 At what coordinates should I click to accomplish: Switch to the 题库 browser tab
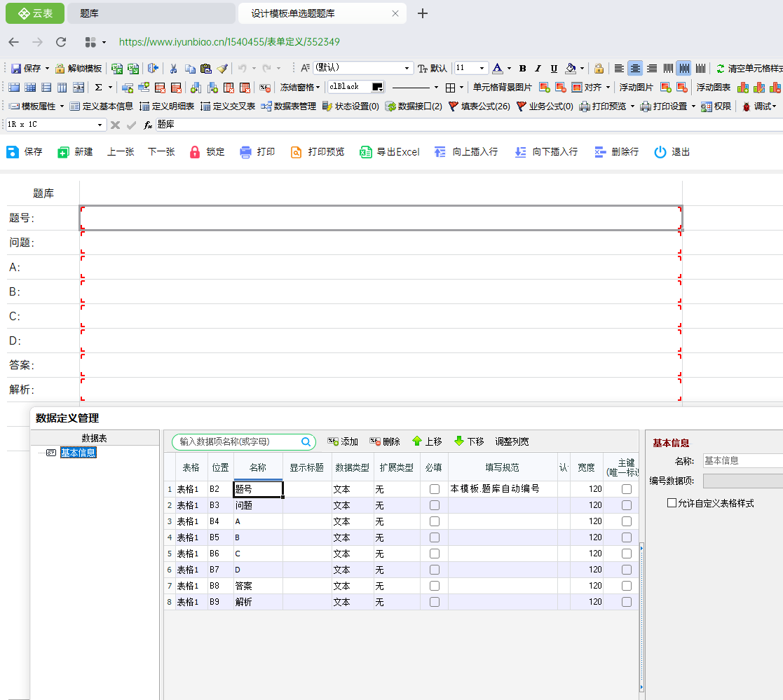pos(151,13)
